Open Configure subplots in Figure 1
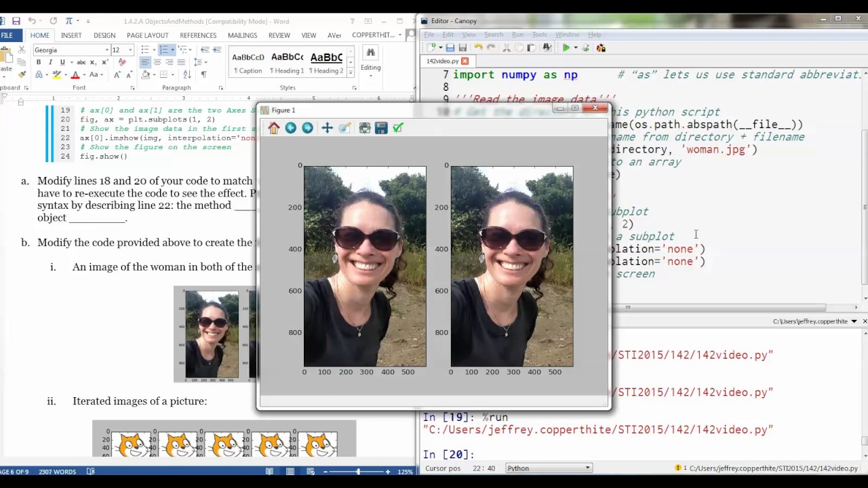The width and height of the screenshot is (868, 488). [x=365, y=128]
